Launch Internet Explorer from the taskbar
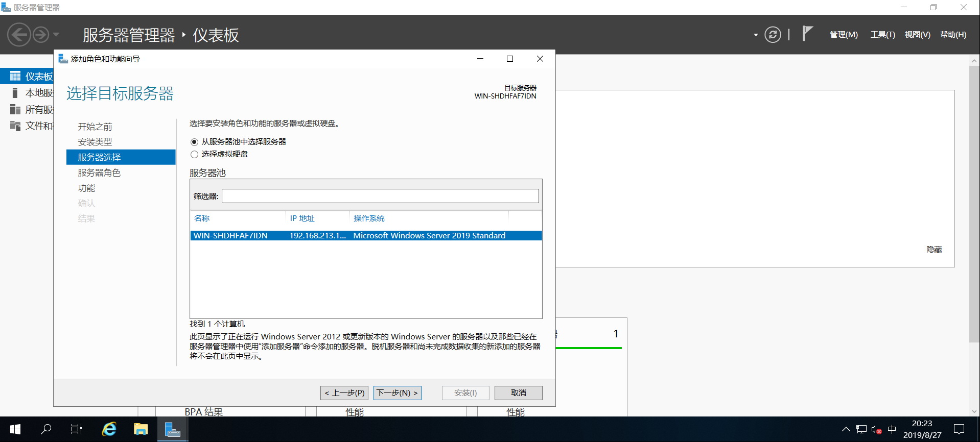The width and height of the screenshot is (980, 442). click(x=109, y=429)
